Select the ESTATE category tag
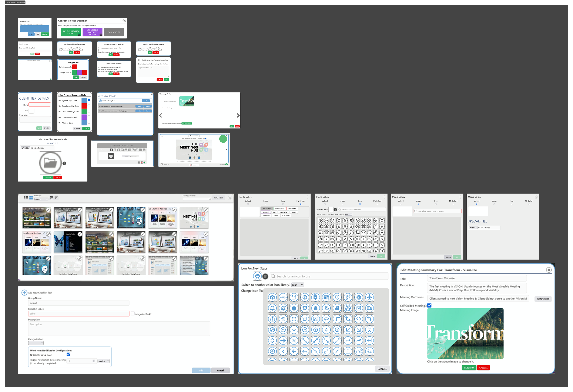The width and height of the screenshot is (573, 392). tap(276, 216)
